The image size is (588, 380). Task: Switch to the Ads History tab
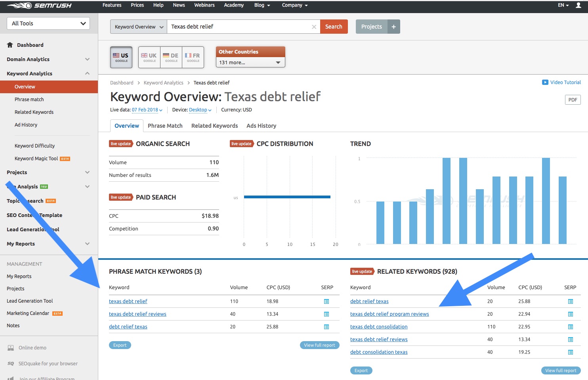pos(262,126)
